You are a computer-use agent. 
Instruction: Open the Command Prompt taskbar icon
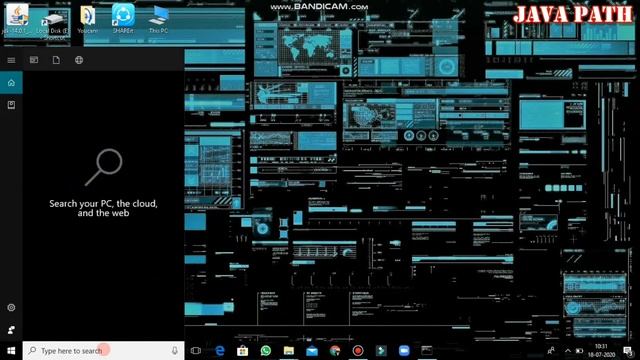point(427,351)
